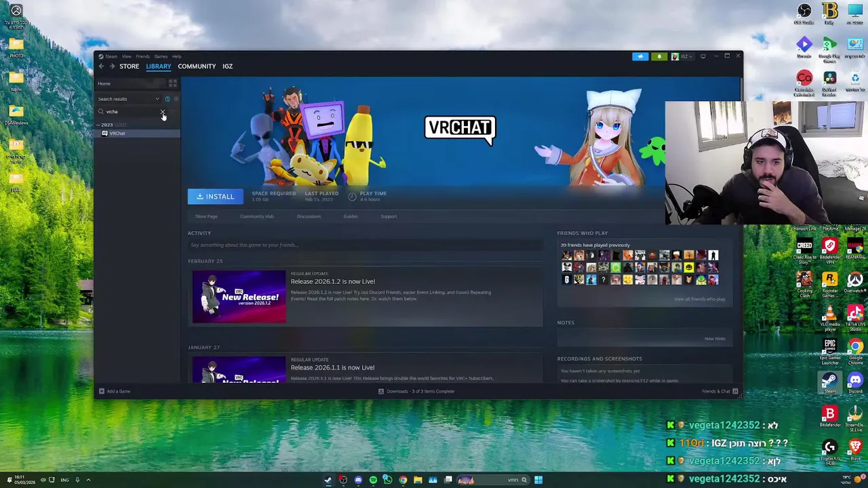Open the Guides link
This screenshot has width=868, height=488.
351,216
